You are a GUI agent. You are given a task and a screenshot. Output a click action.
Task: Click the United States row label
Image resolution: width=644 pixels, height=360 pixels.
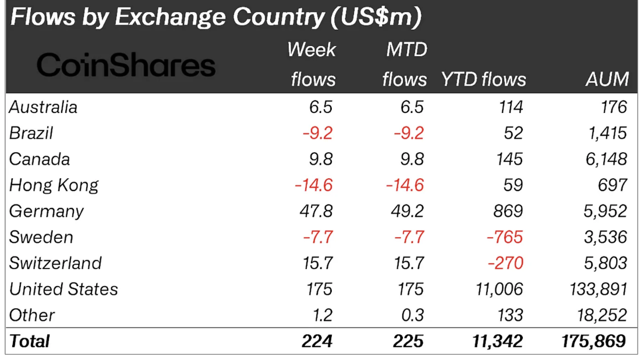(x=63, y=290)
